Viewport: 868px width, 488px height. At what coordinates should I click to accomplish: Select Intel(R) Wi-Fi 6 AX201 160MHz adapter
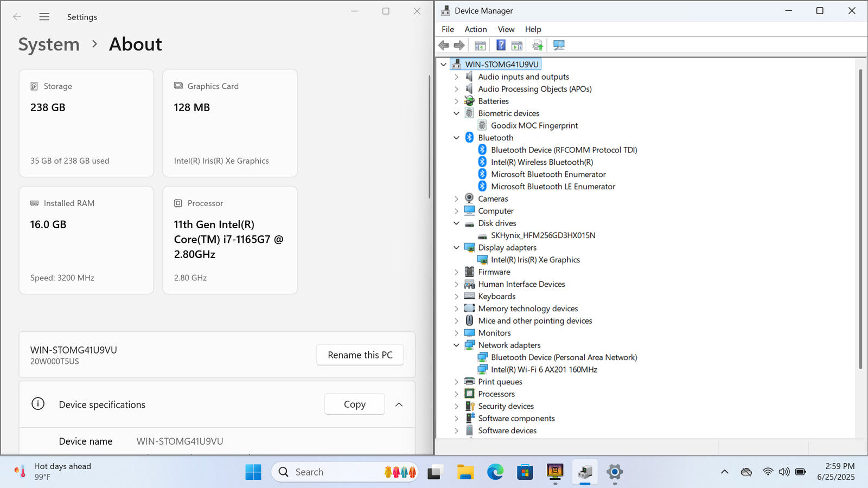pyautogui.click(x=544, y=369)
